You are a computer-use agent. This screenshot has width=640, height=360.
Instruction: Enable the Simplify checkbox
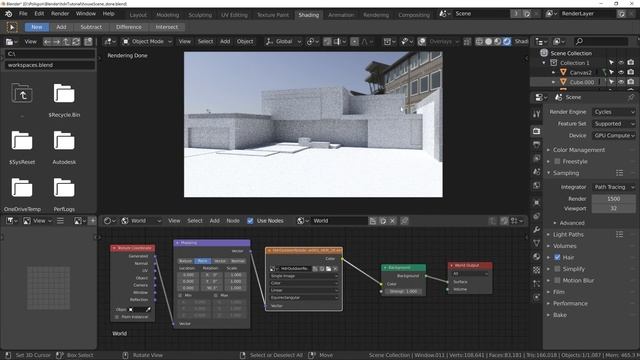click(x=558, y=269)
